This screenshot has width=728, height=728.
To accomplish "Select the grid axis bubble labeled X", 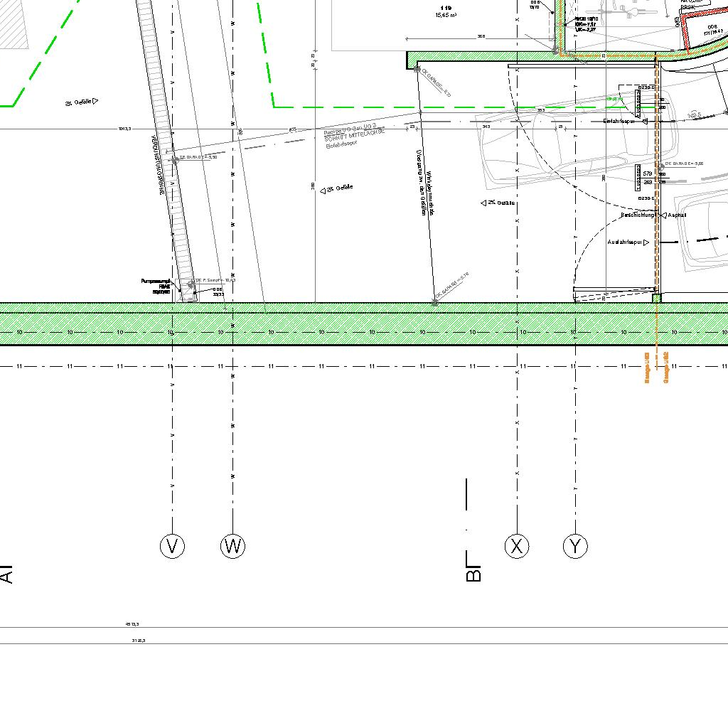I will (x=517, y=546).
